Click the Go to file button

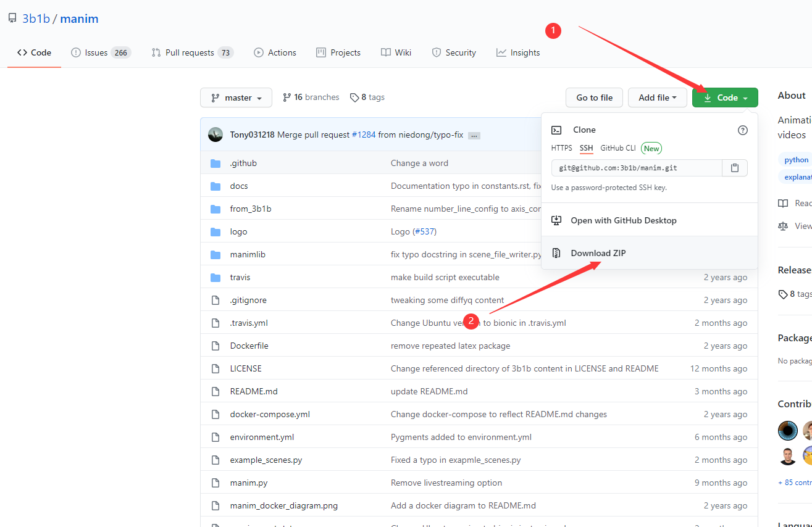(595, 98)
